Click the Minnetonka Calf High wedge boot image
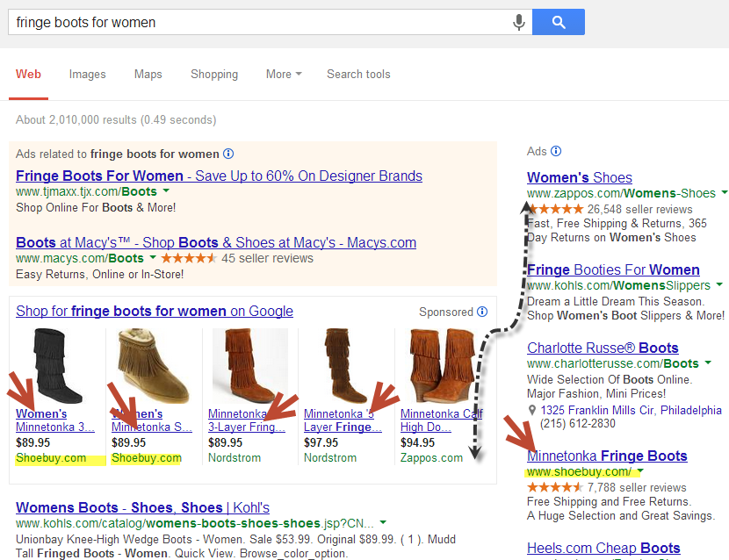The image size is (729, 560). click(x=442, y=366)
